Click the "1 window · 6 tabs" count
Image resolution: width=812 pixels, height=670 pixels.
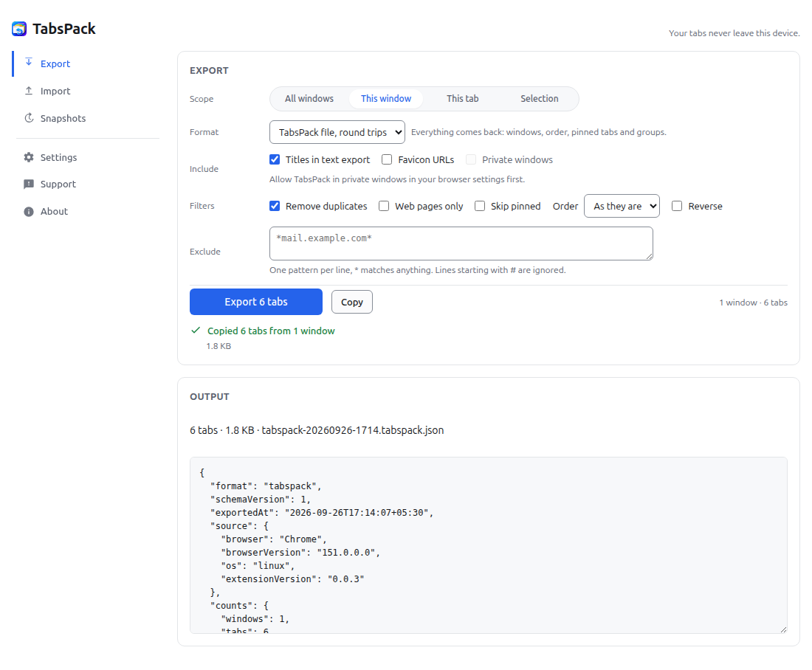point(753,303)
